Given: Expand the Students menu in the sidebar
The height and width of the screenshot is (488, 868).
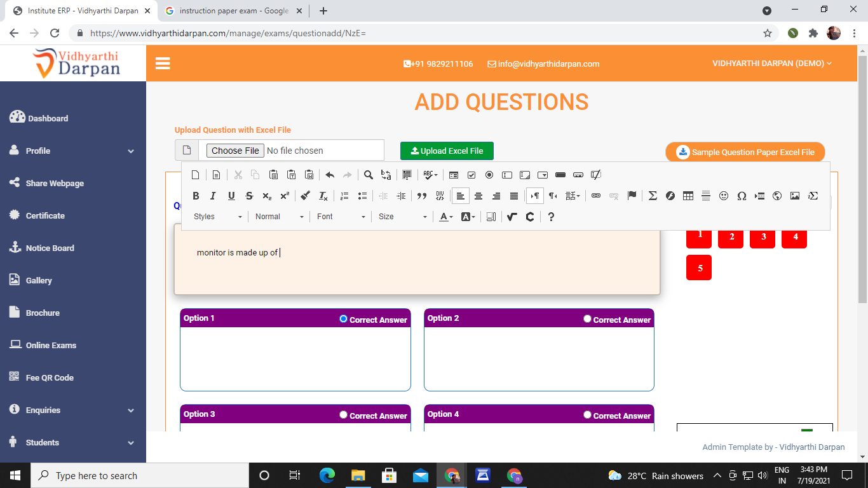Looking at the screenshot, I should coord(73,442).
